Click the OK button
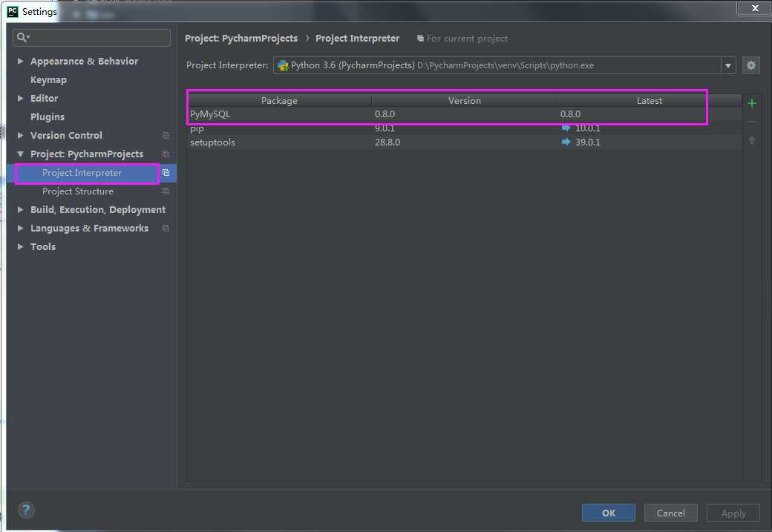This screenshot has height=532, width=772. 609,513
